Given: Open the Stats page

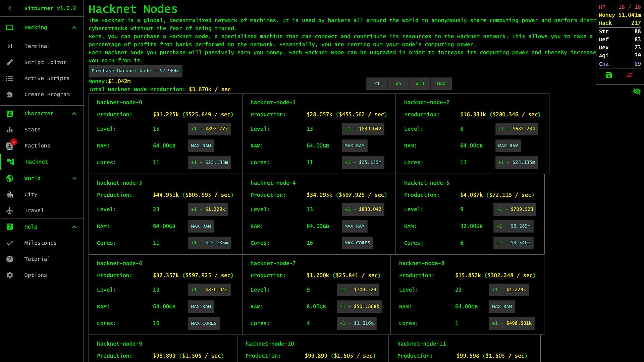Looking at the screenshot, I should [33, 130].
